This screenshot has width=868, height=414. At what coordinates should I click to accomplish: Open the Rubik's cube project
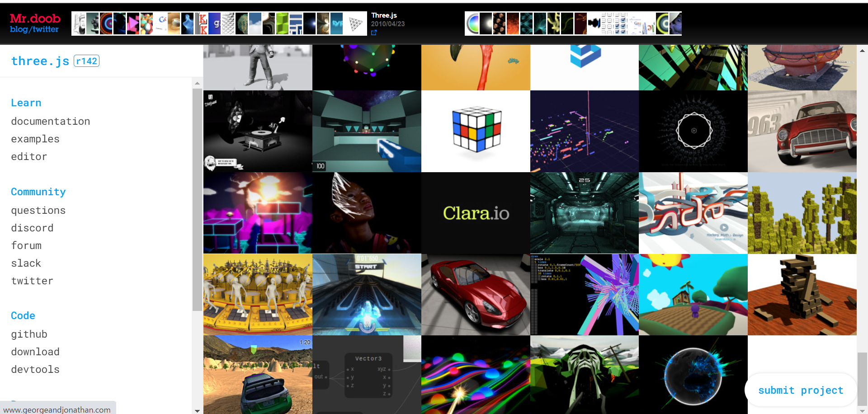476,131
